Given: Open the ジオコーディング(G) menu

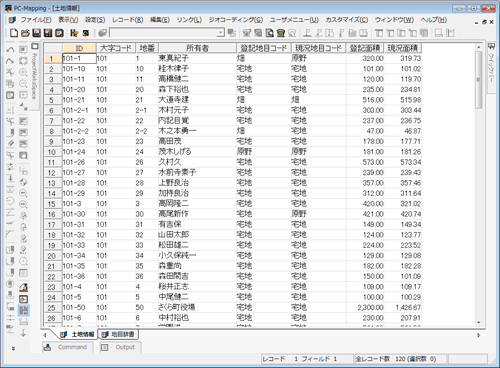Looking at the screenshot, I should pyautogui.click(x=236, y=20).
